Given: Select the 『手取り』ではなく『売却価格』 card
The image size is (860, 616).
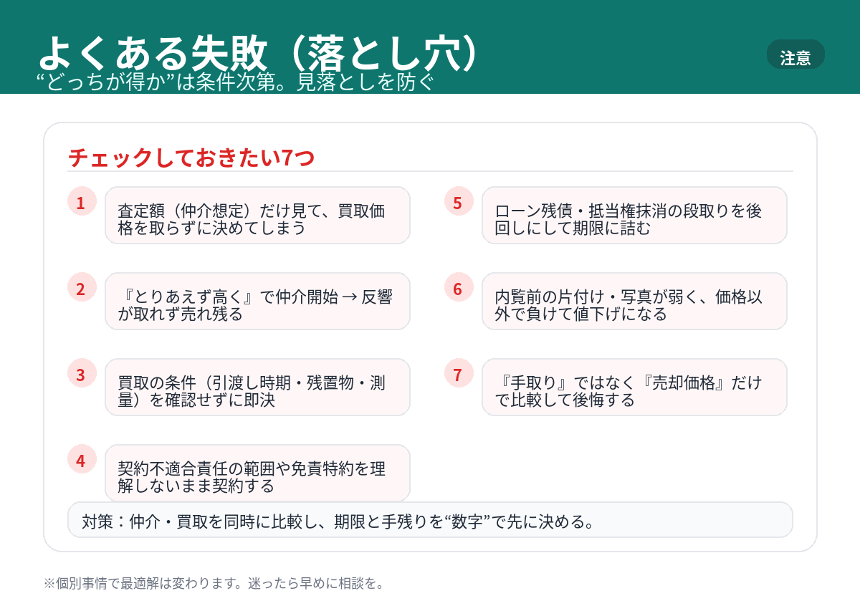Looking at the screenshot, I should pos(634,388).
